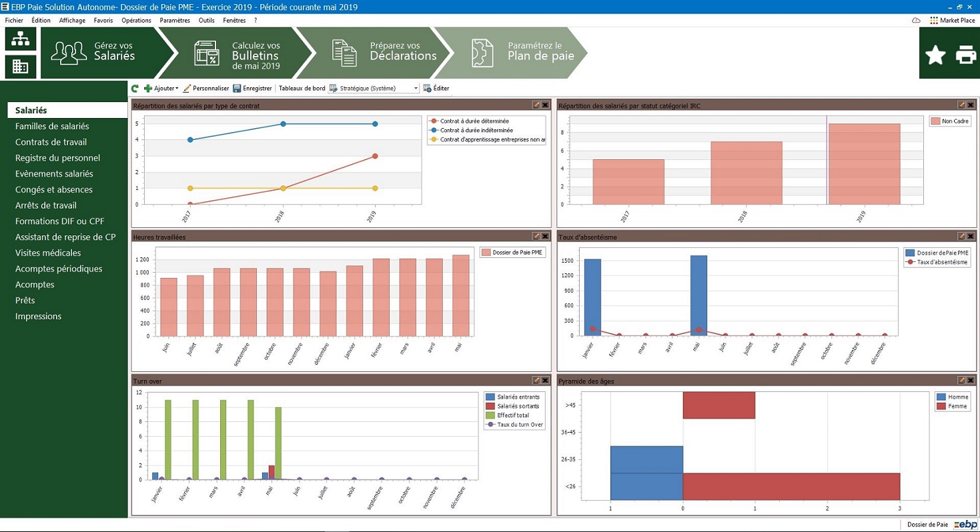
Task: Close the type de contrat chart widget
Action: (x=545, y=105)
